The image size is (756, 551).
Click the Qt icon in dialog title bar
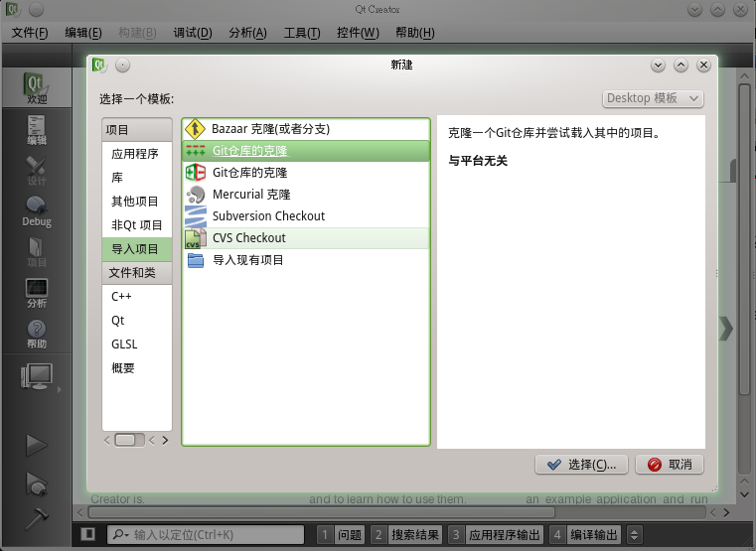[x=98, y=65]
